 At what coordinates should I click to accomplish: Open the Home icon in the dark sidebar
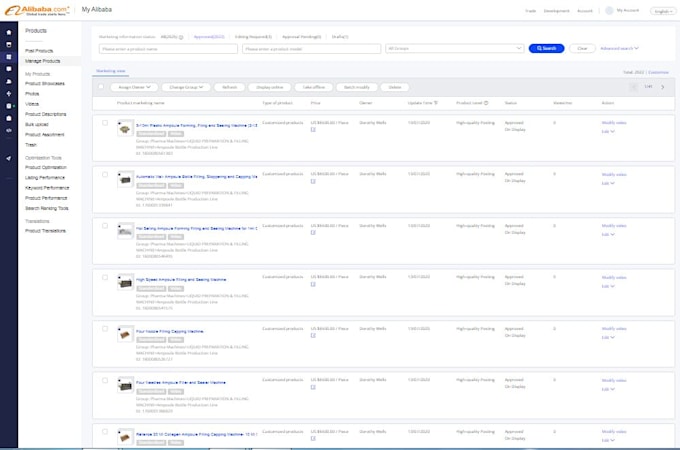(9, 33)
